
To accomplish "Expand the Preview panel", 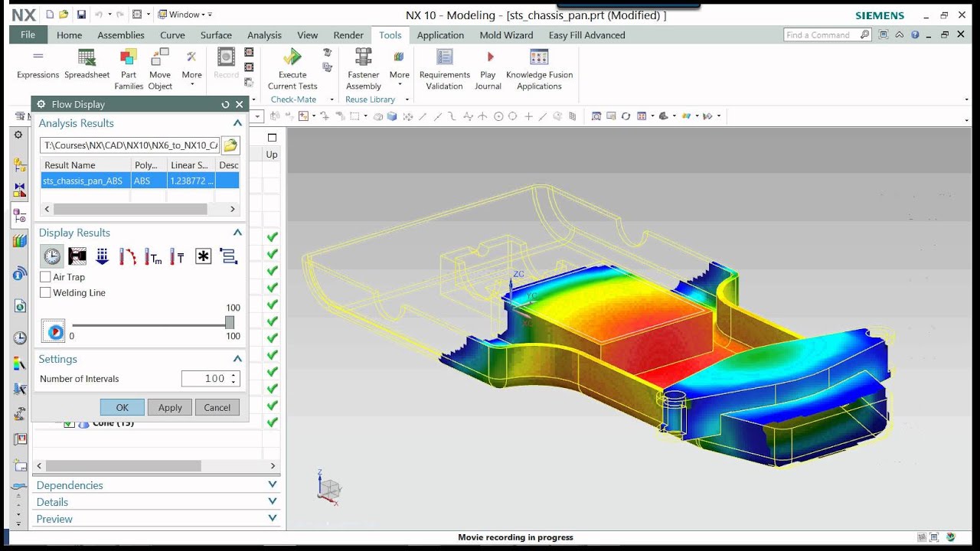I will tap(273, 518).
